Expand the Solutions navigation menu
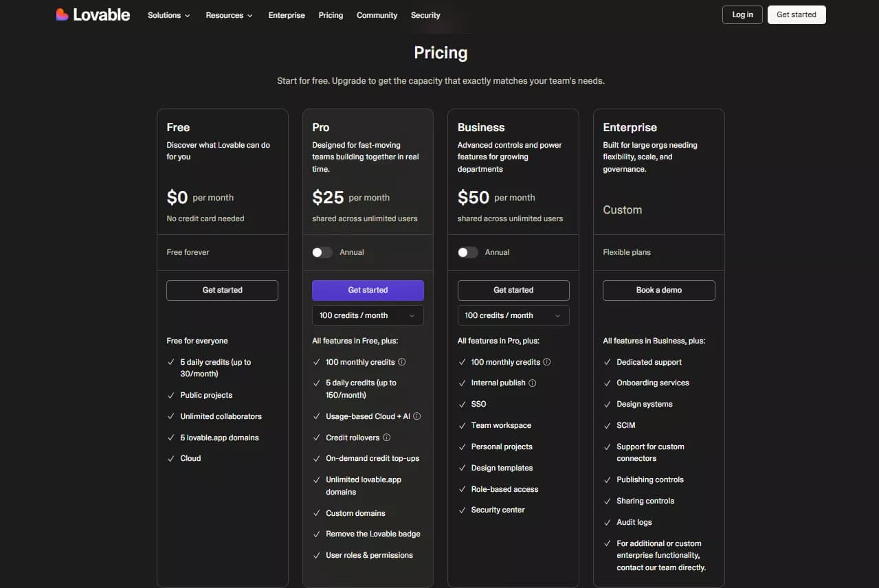Screen dimensions: 879x588 [x=168, y=15]
